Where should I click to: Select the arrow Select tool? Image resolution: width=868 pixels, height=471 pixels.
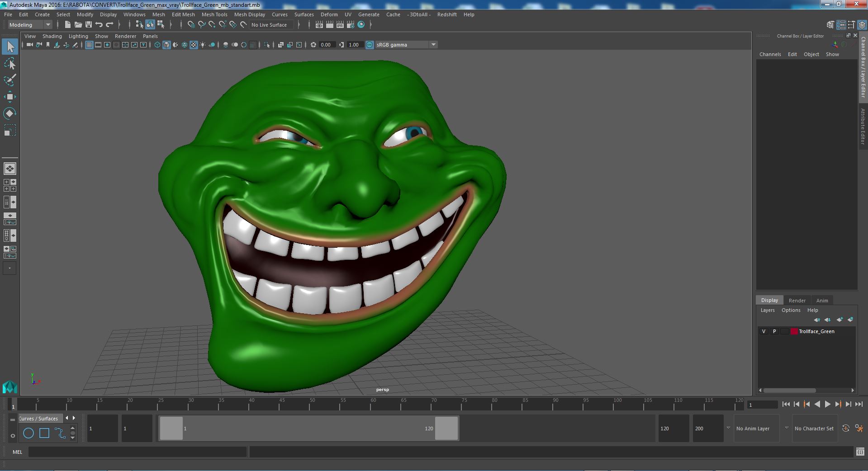pyautogui.click(x=10, y=47)
